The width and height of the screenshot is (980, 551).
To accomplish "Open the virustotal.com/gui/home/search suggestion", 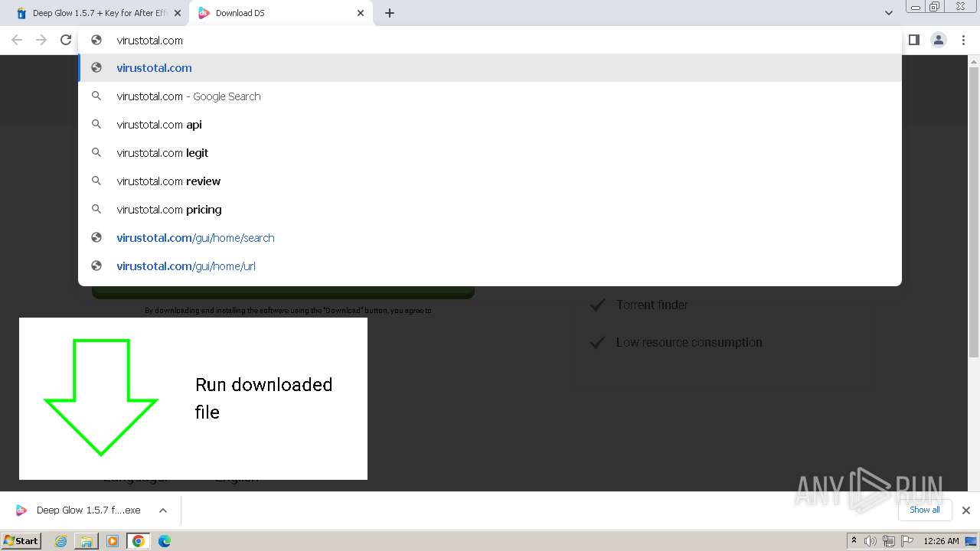I will pos(490,238).
